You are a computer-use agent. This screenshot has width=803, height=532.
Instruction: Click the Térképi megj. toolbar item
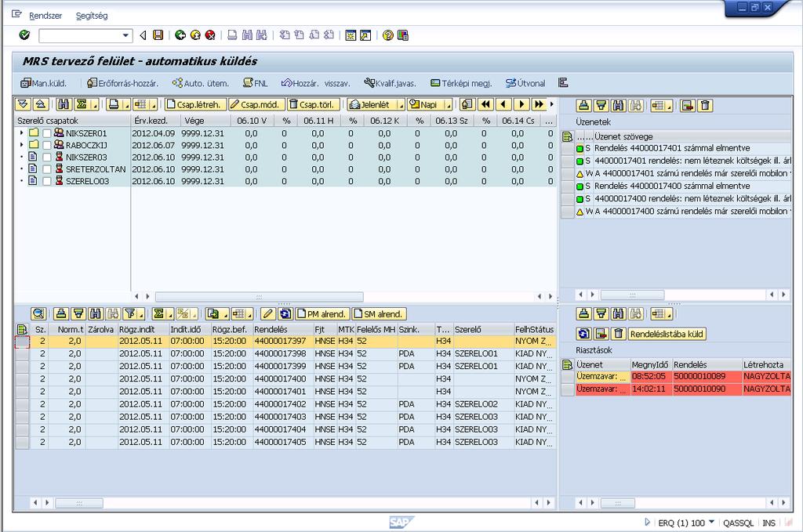(x=461, y=83)
